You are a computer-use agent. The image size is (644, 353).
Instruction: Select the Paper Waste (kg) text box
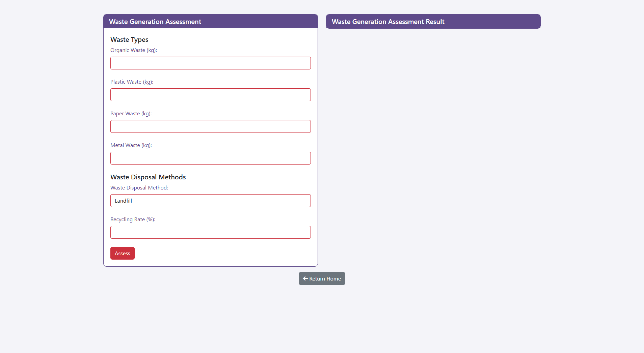(210, 126)
